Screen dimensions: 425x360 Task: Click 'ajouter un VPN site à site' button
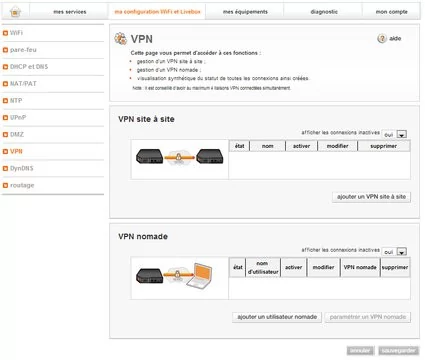coord(371,197)
